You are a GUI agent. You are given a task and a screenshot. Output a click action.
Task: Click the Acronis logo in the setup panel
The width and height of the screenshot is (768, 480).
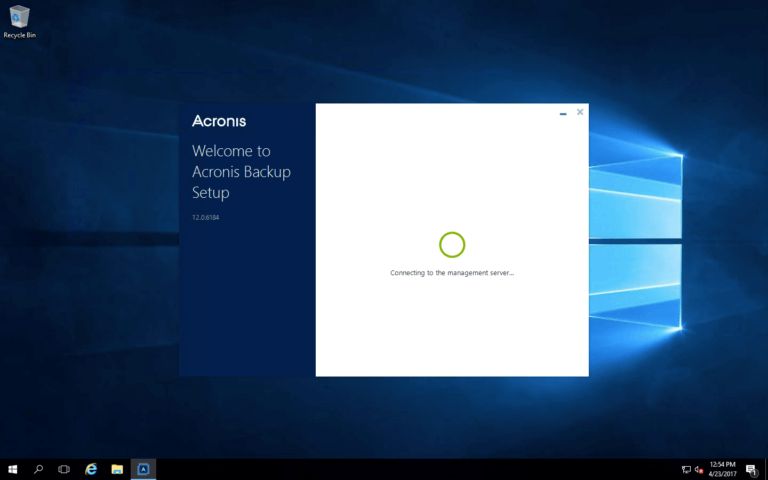tap(219, 121)
